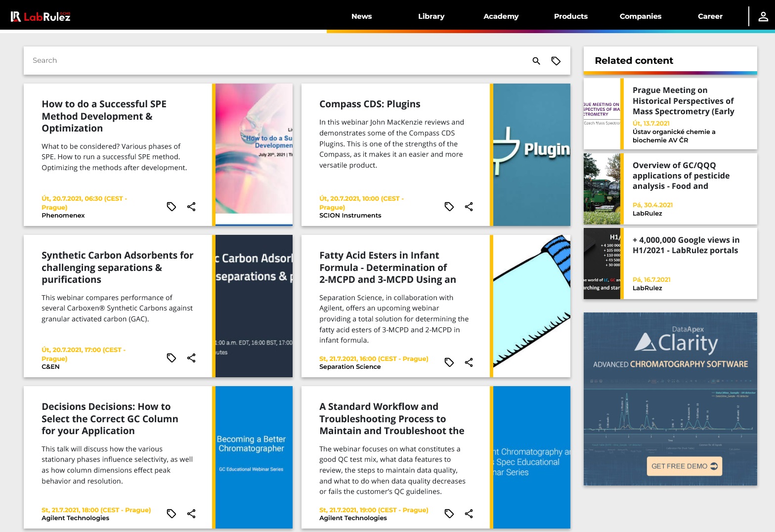Click Becoming a Better Chromatographer thumbnail
The height and width of the screenshot is (532, 775).
(254, 457)
